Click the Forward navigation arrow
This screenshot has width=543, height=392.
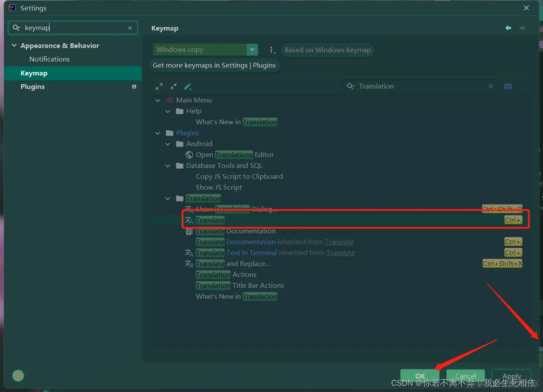[522, 28]
